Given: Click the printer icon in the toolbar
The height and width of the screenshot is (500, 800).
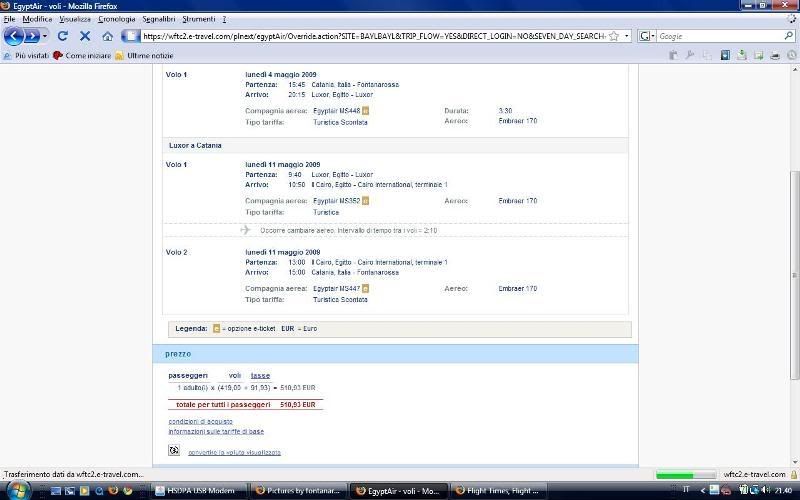Looking at the screenshot, I should 775,55.
